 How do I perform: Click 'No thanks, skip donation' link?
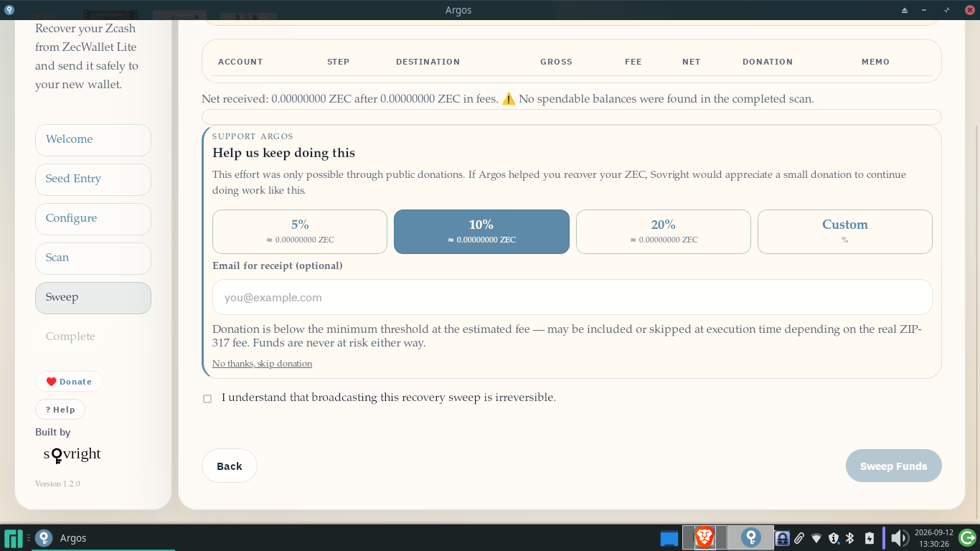[x=262, y=364]
